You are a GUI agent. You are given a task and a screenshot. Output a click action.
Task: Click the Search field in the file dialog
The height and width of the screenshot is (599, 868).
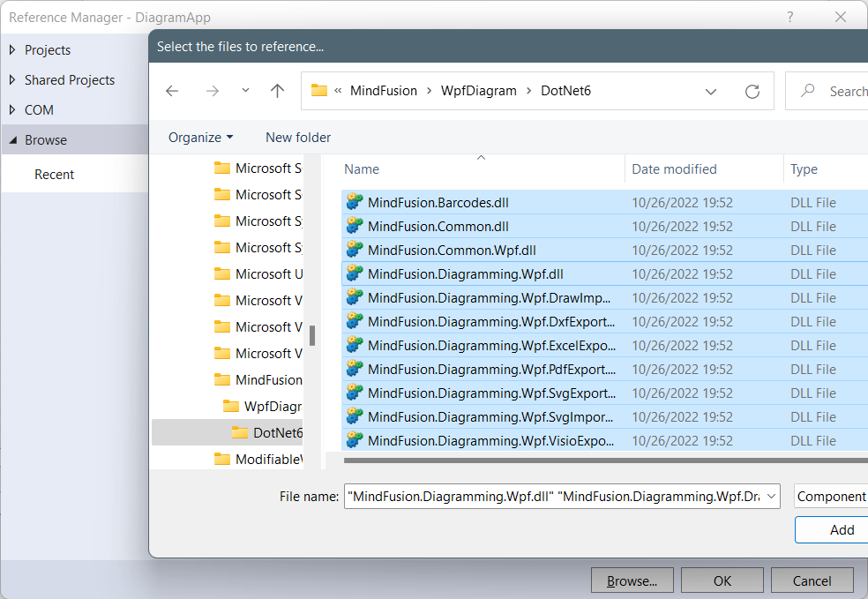point(827,91)
